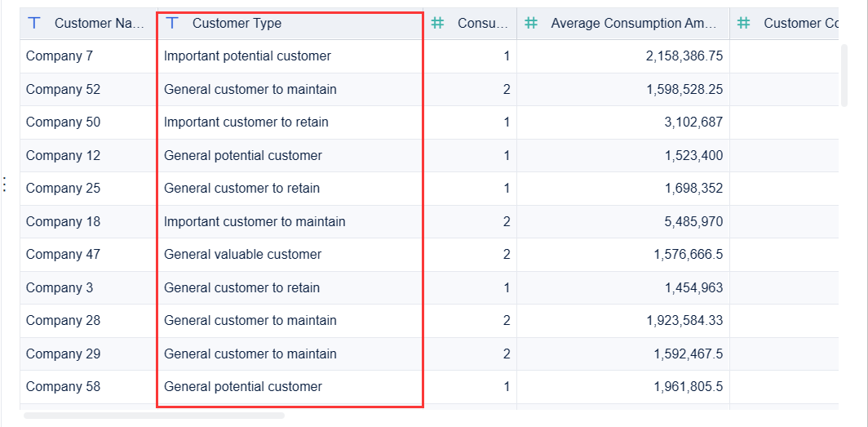Click the text-type icon beside Customer Name

point(34,24)
